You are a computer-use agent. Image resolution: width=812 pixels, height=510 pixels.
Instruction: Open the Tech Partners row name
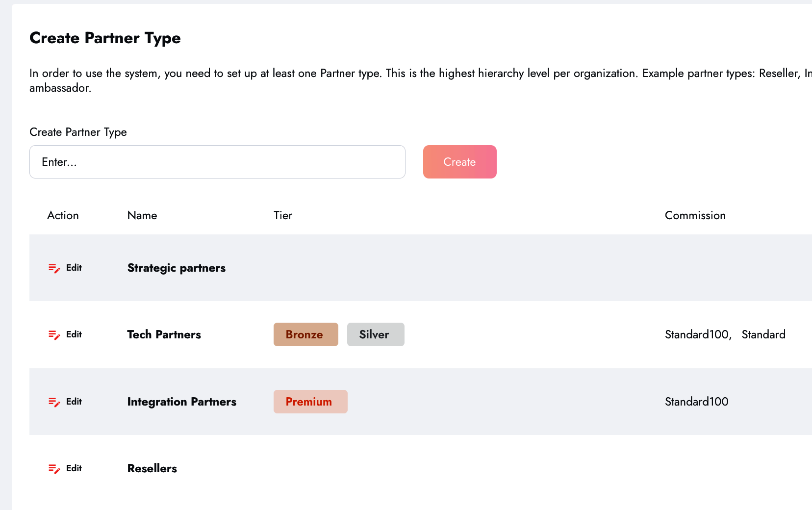tap(164, 334)
